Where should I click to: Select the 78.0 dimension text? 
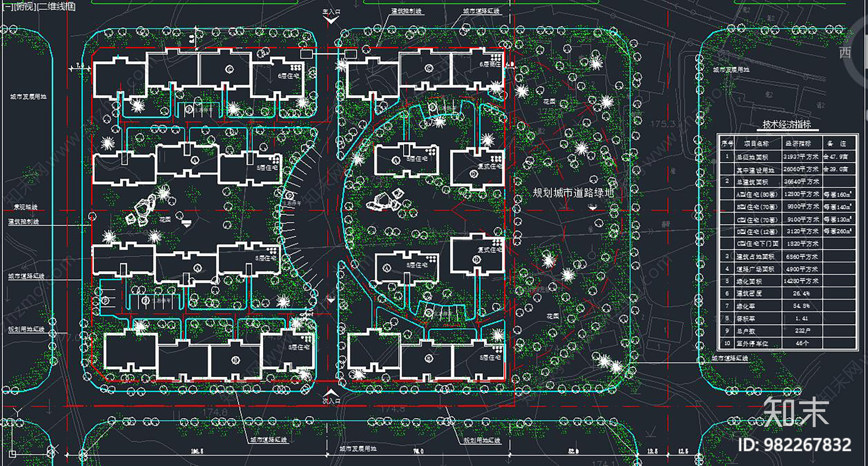(x=418, y=451)
